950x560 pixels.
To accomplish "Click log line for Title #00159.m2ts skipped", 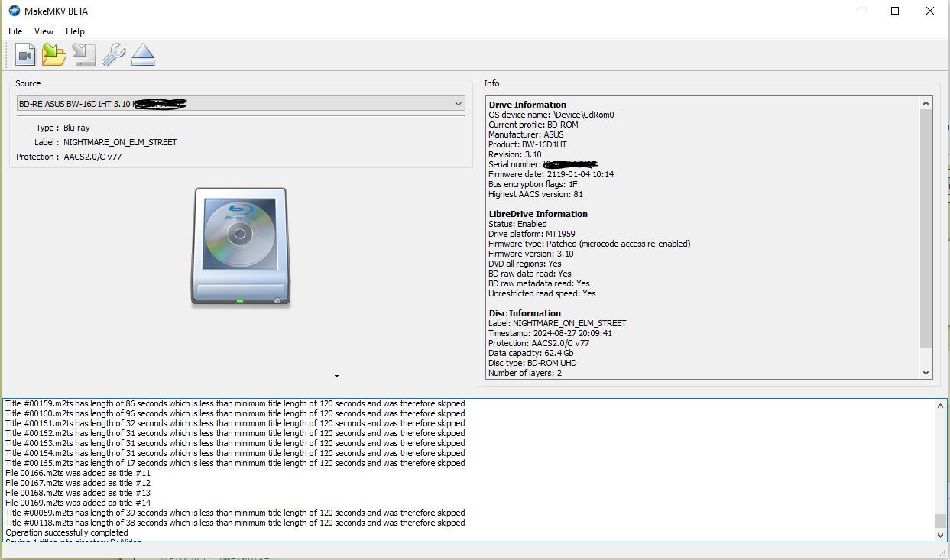I will coord(235,403).
